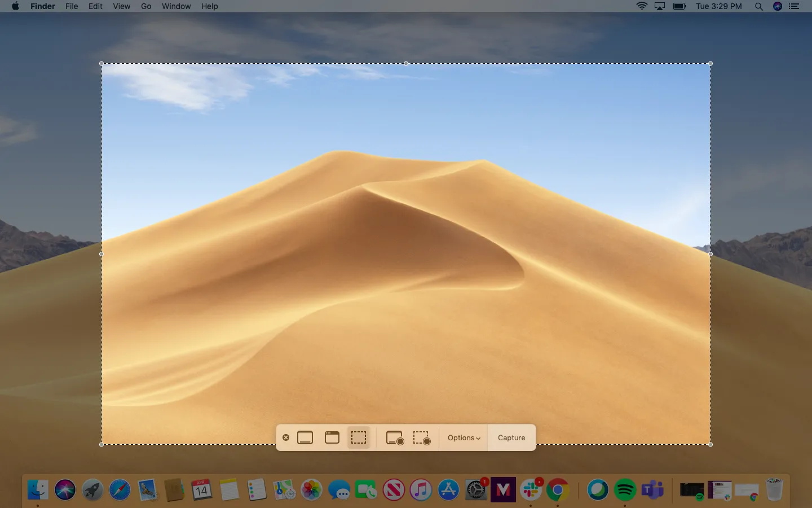Click the date and time display

click(x=718, y=6)
